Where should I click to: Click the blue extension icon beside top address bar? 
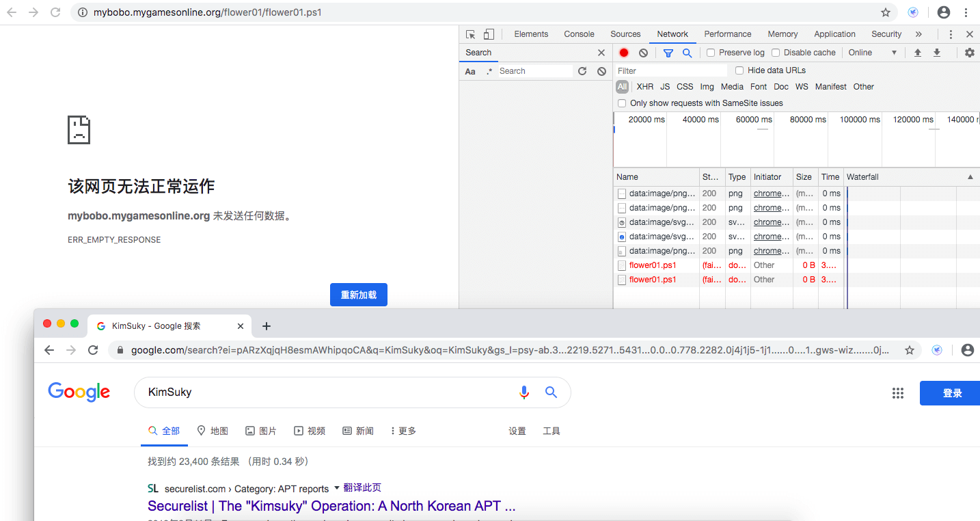pos(913,12)
